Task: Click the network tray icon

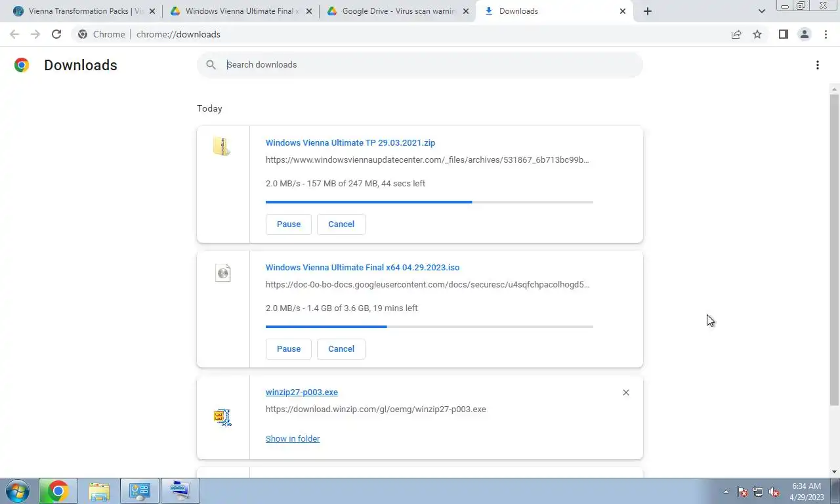Action: [x=758, y=492]
